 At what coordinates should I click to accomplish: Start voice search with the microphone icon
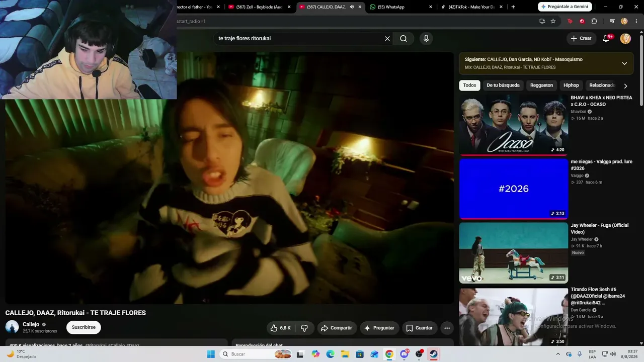click(426, 39)
